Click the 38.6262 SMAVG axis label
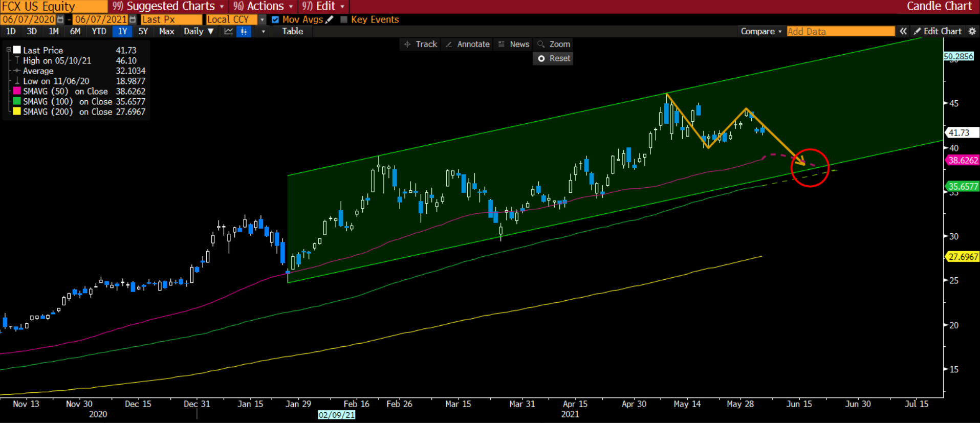This screenshot has height=423, width=980. point(961,160)
